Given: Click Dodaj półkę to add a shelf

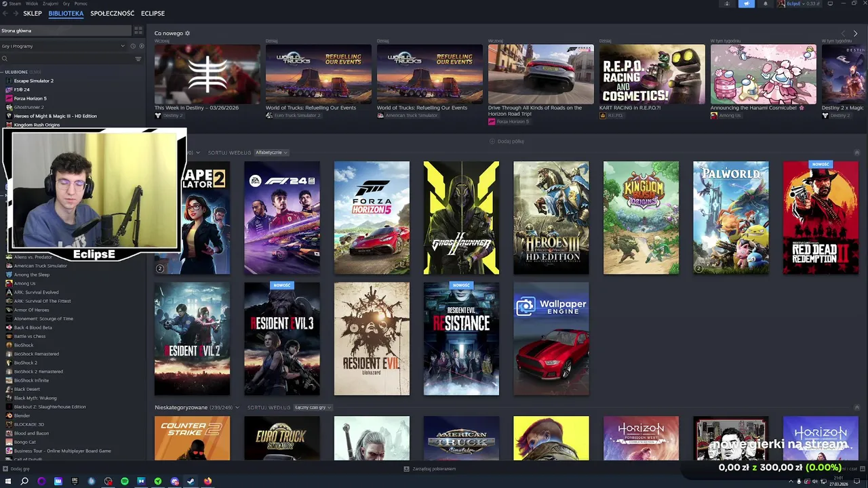Looking at the screenshot, I should pyautogui.click(x=507, y=141).
